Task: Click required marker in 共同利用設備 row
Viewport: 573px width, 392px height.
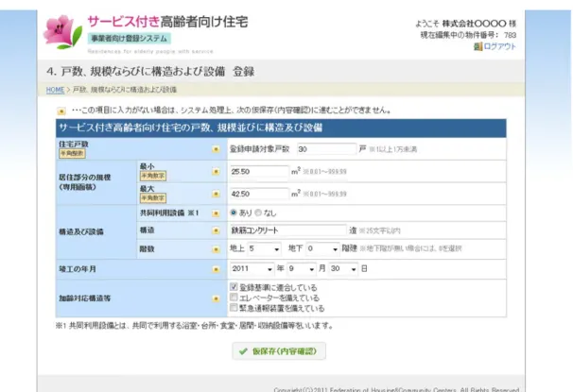Action: coord(216,213)
